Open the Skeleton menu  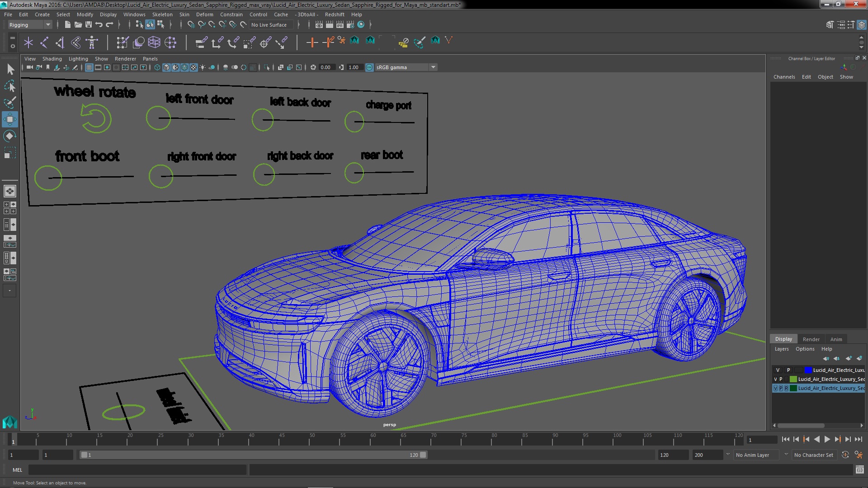click(162, 14)
